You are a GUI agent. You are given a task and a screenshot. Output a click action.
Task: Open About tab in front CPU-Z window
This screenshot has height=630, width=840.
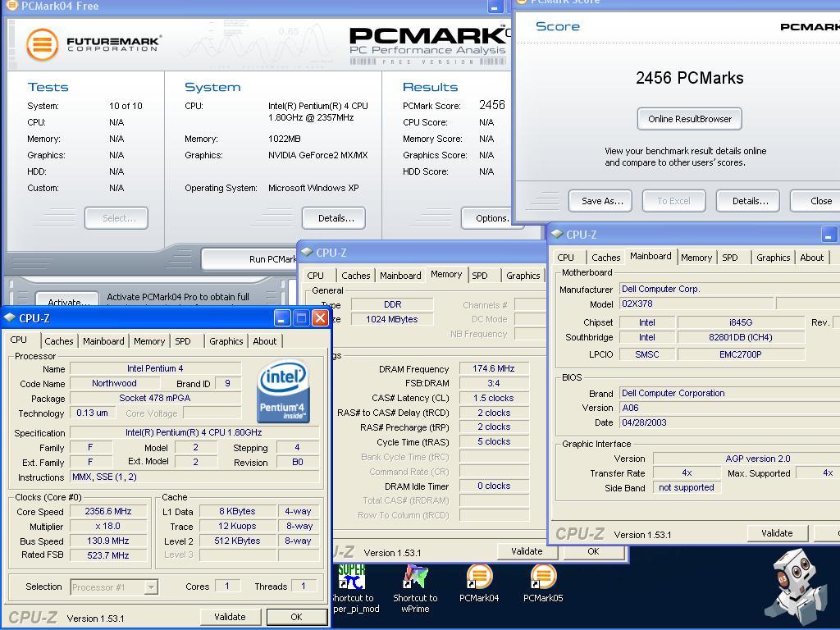click(265, 341)
